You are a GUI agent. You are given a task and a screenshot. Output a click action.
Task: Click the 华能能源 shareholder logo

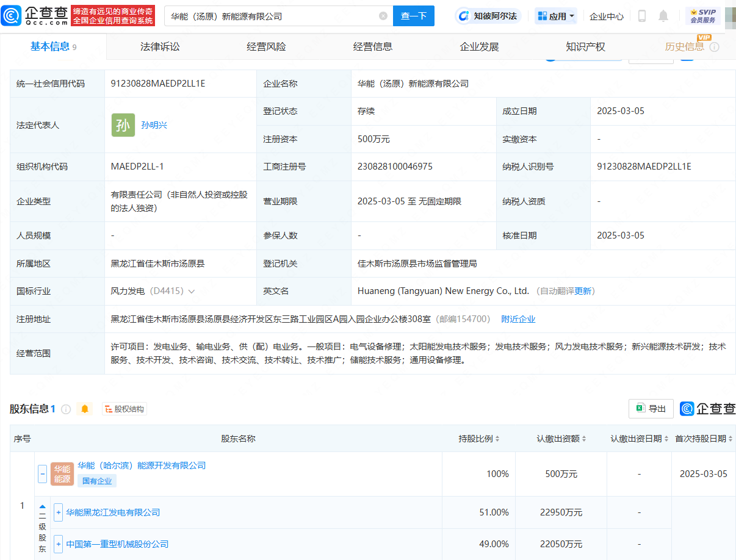pos(62,474)
